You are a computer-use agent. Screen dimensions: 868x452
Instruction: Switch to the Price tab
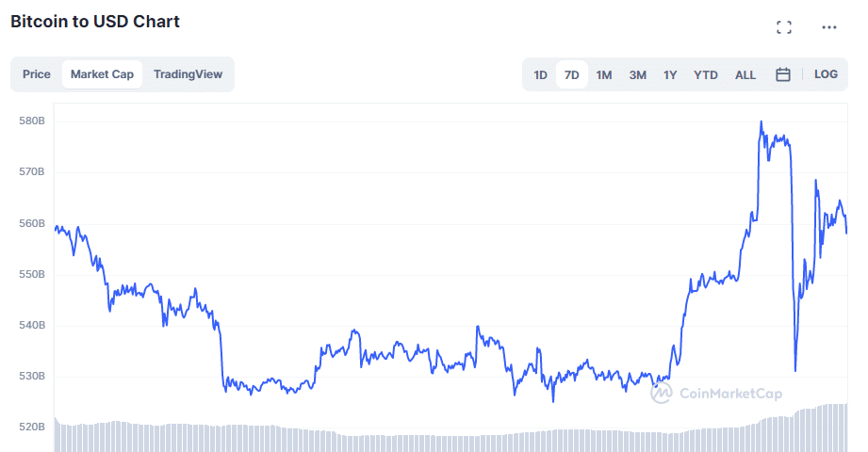coord(37,74)
